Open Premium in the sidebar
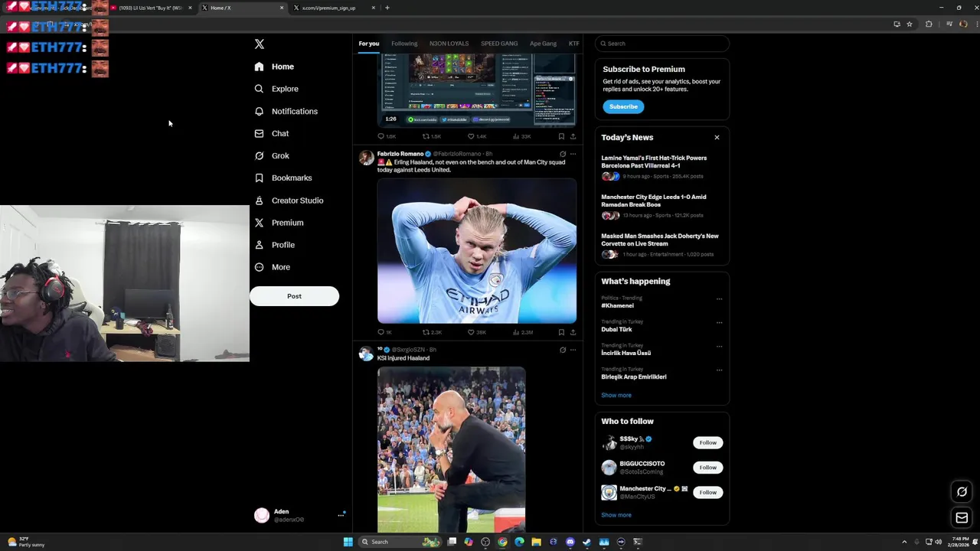This screenshot has height=551, width=980. [x=279, y=223]
